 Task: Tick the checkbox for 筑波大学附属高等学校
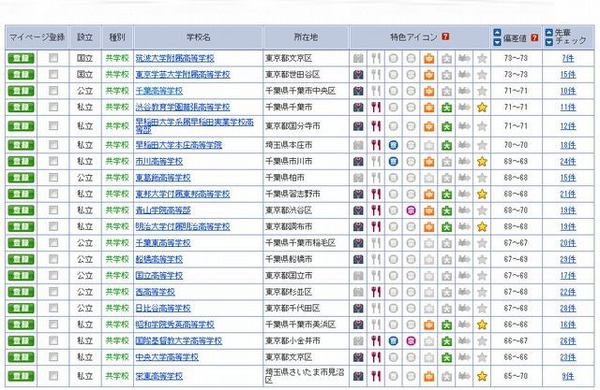tap(54, 58)
